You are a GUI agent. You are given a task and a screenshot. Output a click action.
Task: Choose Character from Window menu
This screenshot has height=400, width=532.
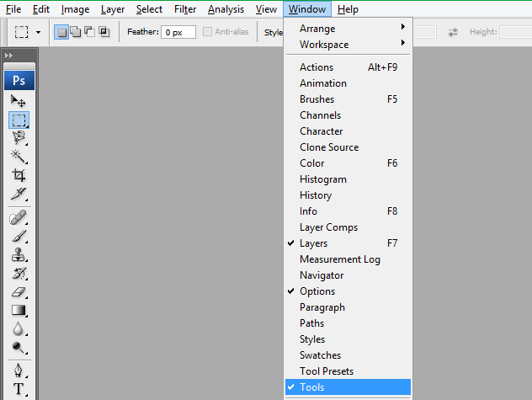pos(348,131)
